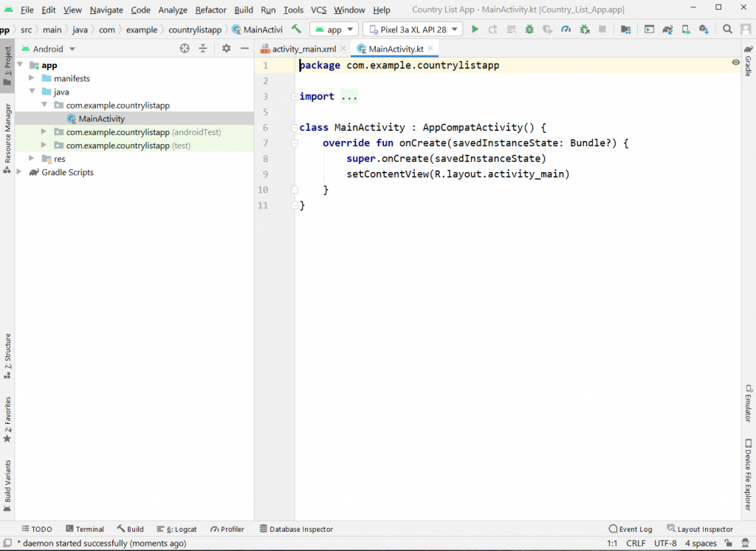
Task: Click the locate target icon in Project panel
Action: 185,48
